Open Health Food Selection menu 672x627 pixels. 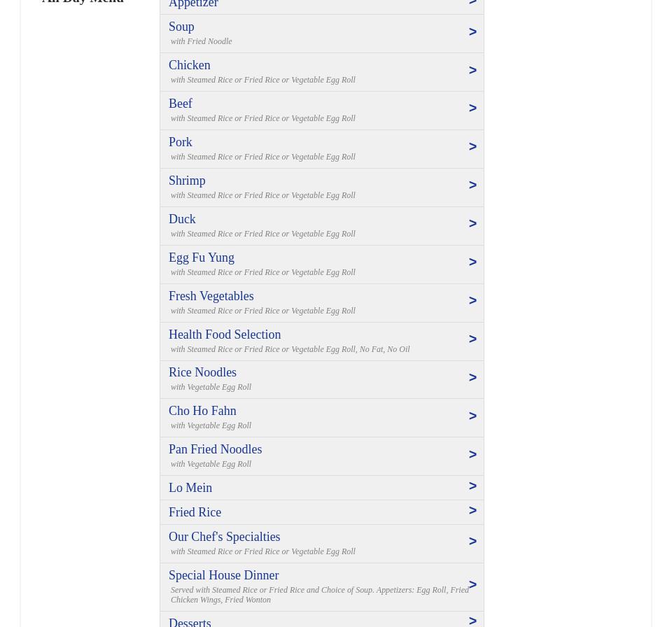[x=225, y=334]
